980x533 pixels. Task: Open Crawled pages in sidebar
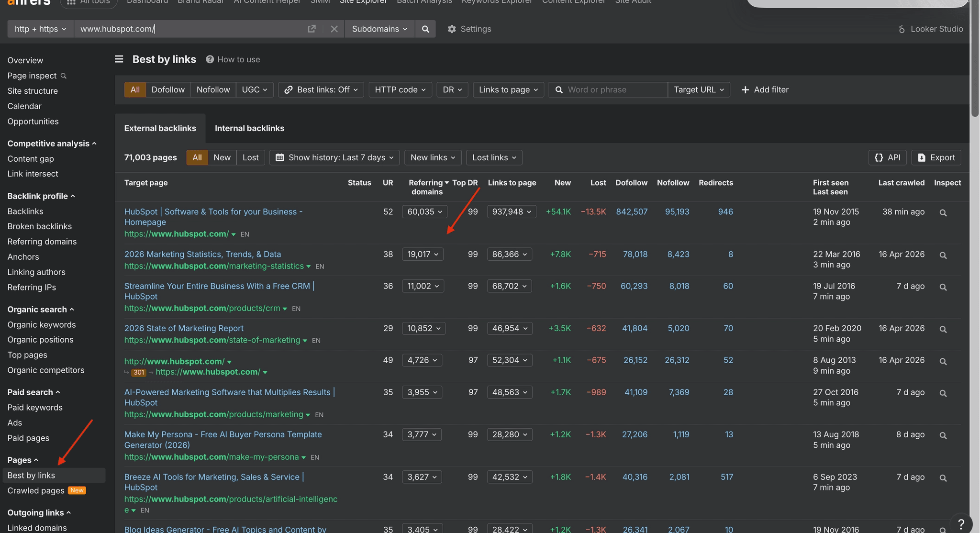(x=36, y=490)
